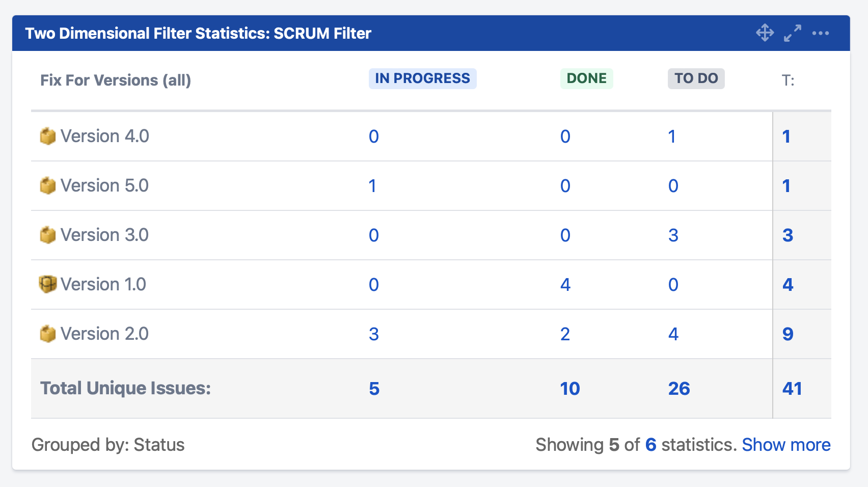
Task: Open Version 2.0 In Progress count of 3
Action: 373,334
